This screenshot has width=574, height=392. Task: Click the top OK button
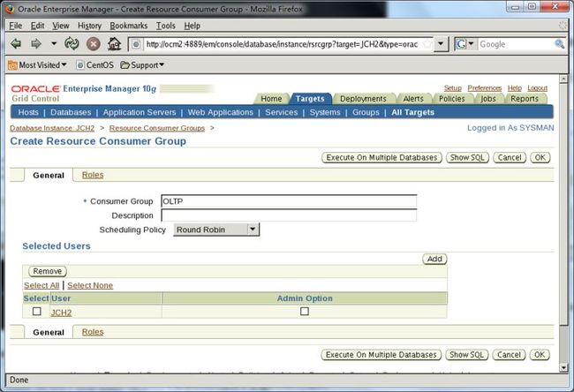click(x=540, y=158)
